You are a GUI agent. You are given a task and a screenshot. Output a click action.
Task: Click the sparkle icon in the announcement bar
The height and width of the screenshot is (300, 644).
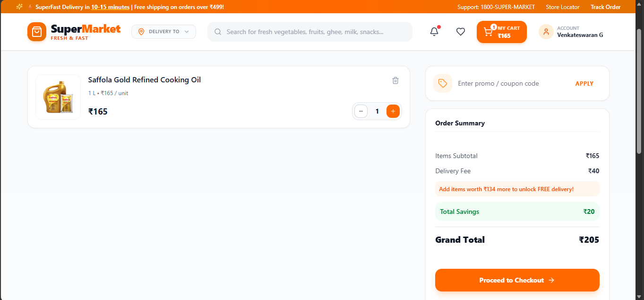tap(19, 7)
